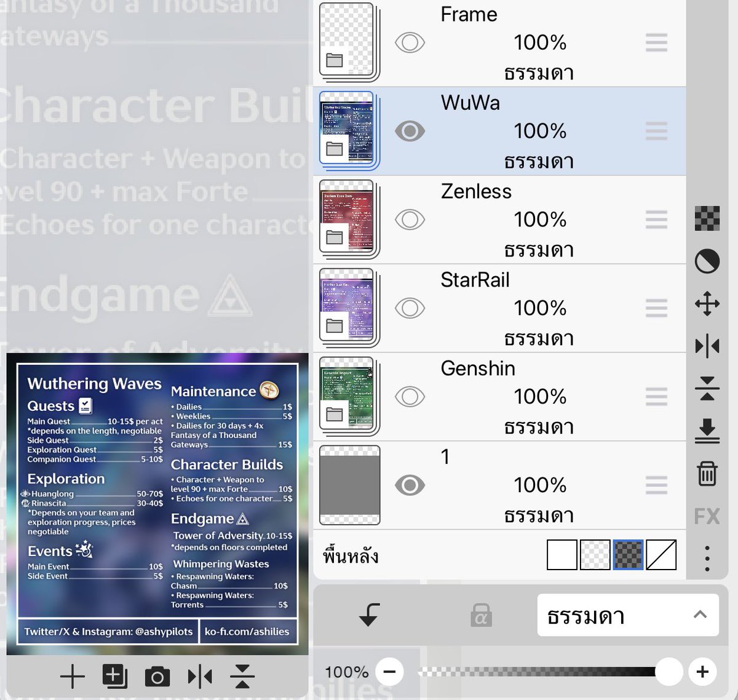This screenshot has width=738, height=700.
Task: Flip canvas vertically in the bottom toolbar
Action: point(242,677)
